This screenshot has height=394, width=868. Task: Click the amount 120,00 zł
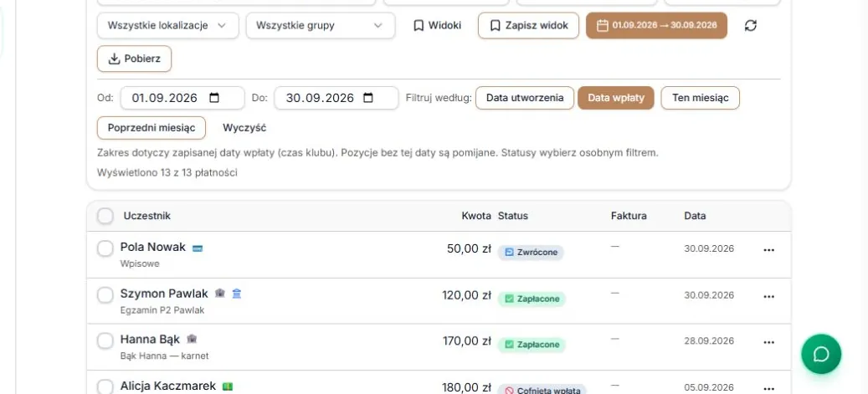tap(467, 295)
